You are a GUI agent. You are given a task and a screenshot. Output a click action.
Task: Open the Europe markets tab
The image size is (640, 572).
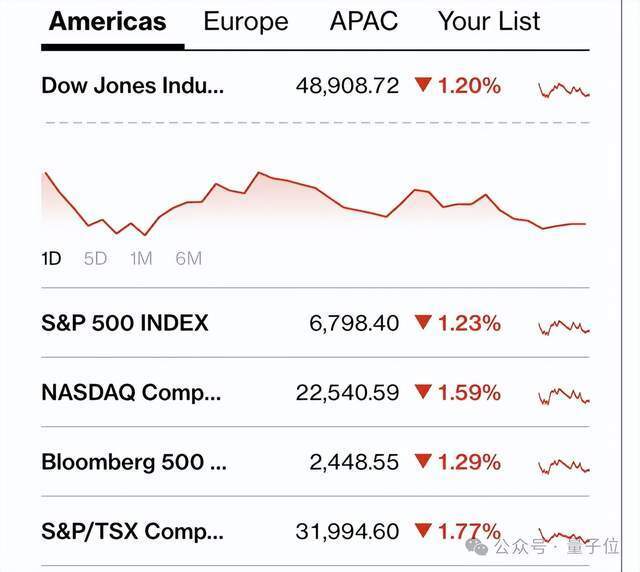tap(246, 21)
